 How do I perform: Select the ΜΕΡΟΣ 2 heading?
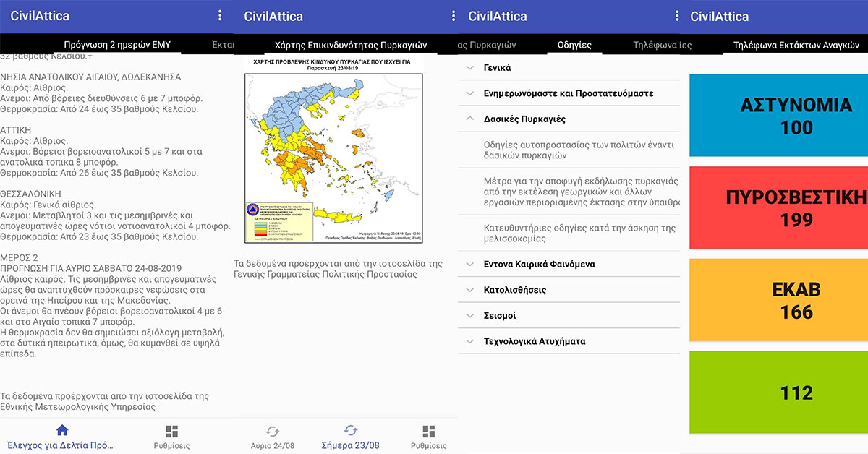click(x=20, y=257)
